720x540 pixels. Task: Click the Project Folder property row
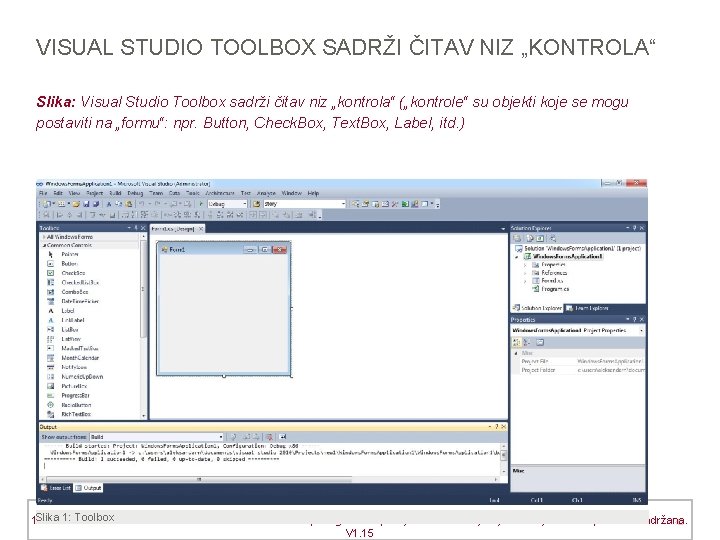click(x=579, y=370)
